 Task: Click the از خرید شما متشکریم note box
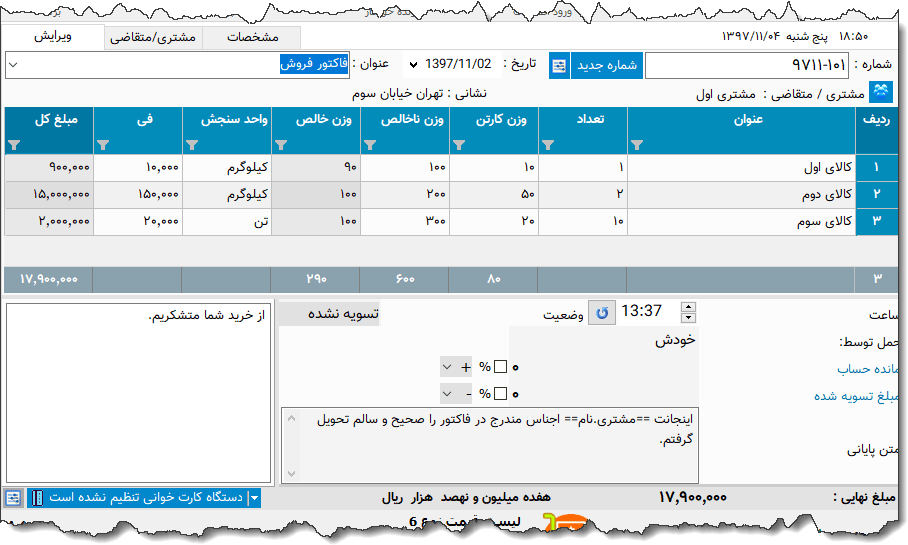139,393
